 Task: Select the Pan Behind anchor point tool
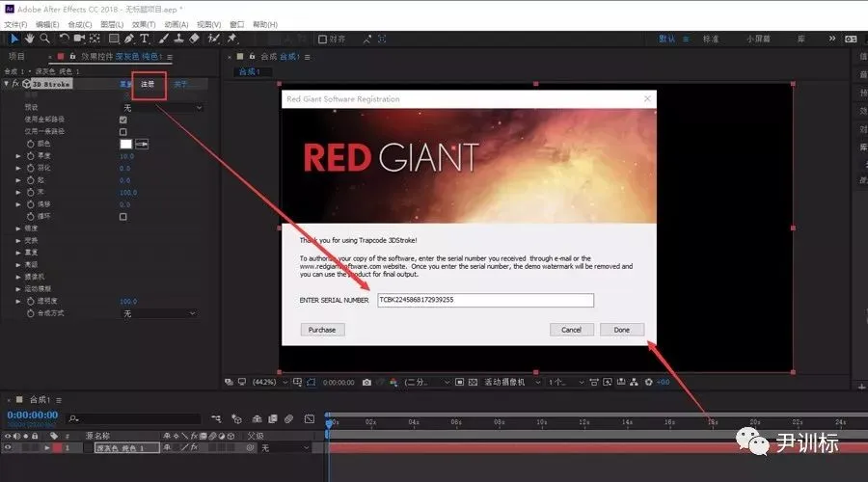[95, 39]
